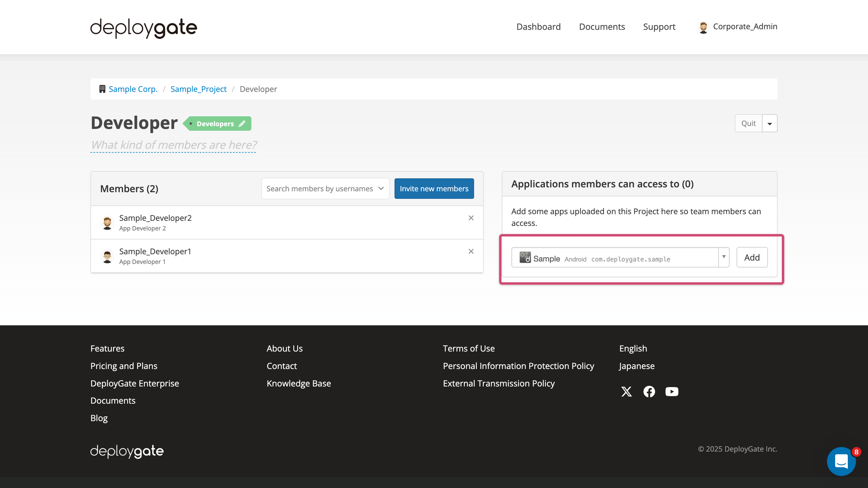Image resolution: width=868 pixels, height=488 pixels.
Task: Open Corporate_Admin account menu via avatar
Action: pos(703,27)
